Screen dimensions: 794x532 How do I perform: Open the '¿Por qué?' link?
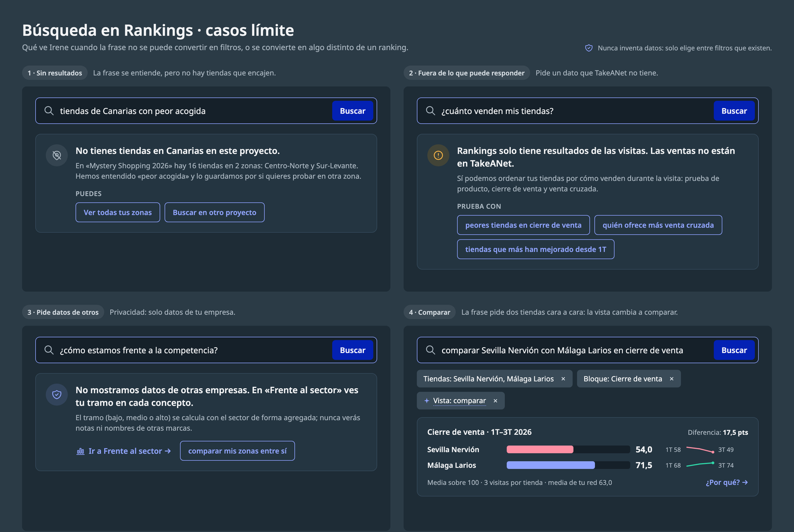tap(727, 482)
